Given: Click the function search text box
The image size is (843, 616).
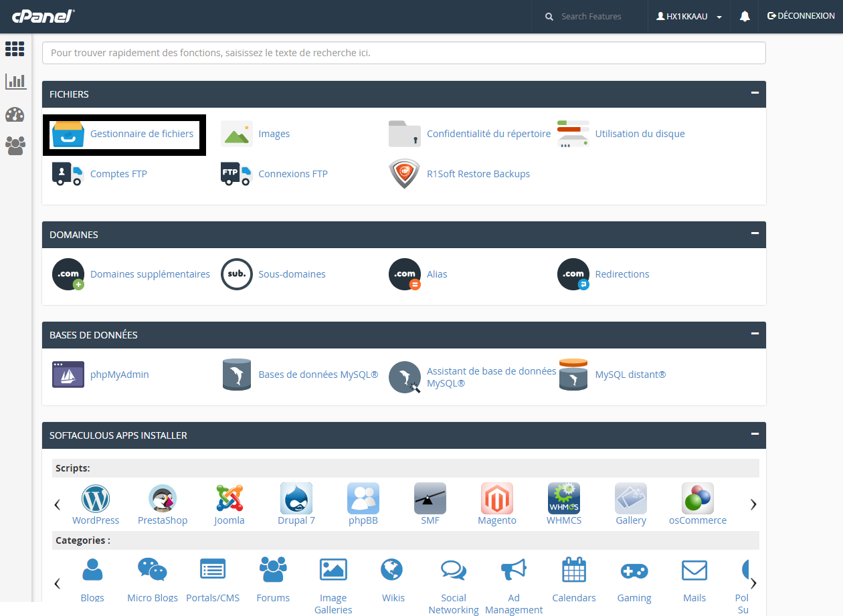Looking at the screenshot, I should [x=404, y=53].
